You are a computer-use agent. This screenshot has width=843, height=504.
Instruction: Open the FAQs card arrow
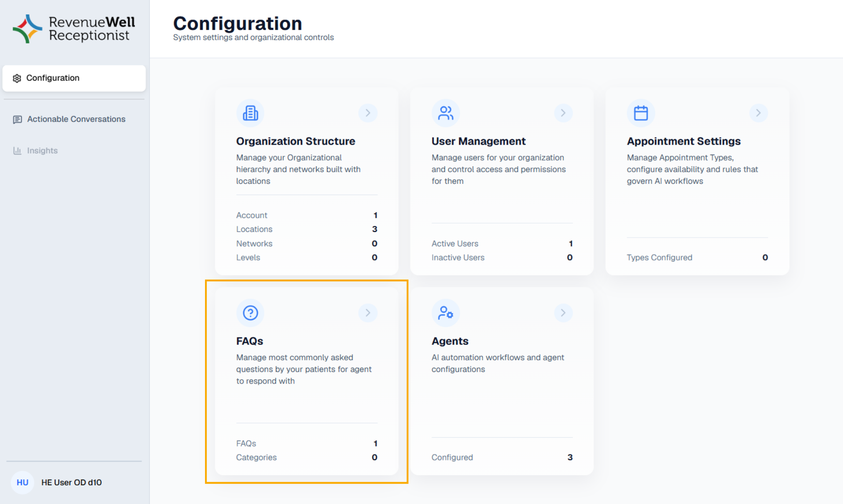tap(368, 313)
